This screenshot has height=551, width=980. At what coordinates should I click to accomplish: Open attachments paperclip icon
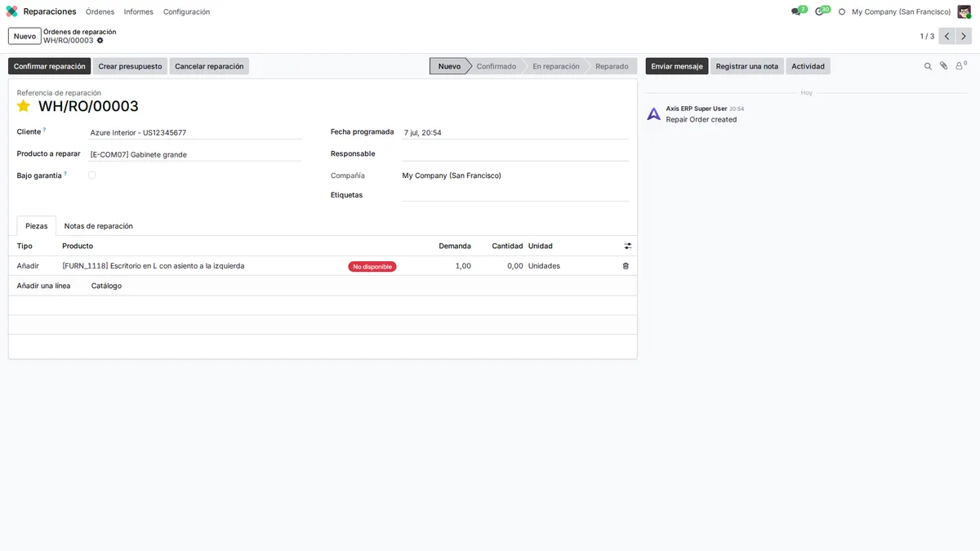click(943, 66)
